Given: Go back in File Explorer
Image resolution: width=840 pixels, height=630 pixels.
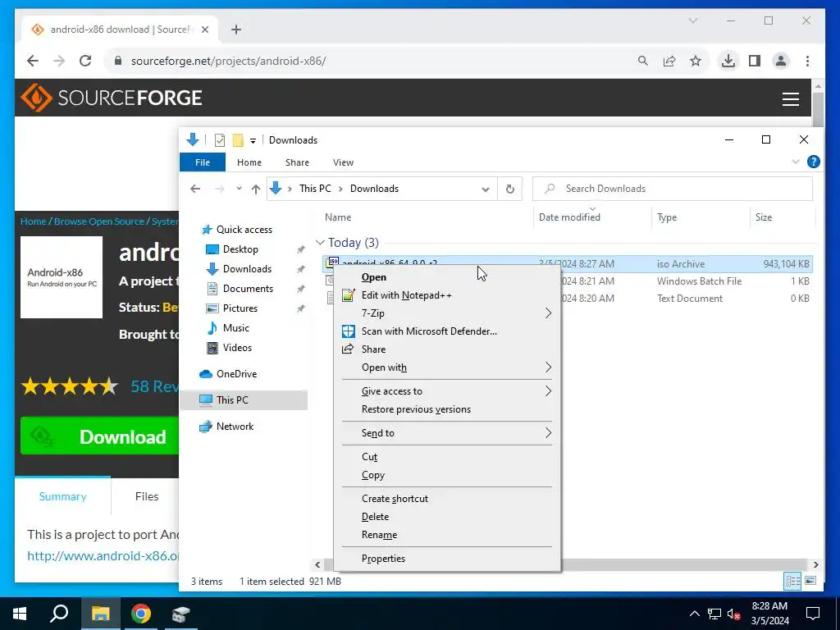Looking at the screenshot, I should coord(195,189).
